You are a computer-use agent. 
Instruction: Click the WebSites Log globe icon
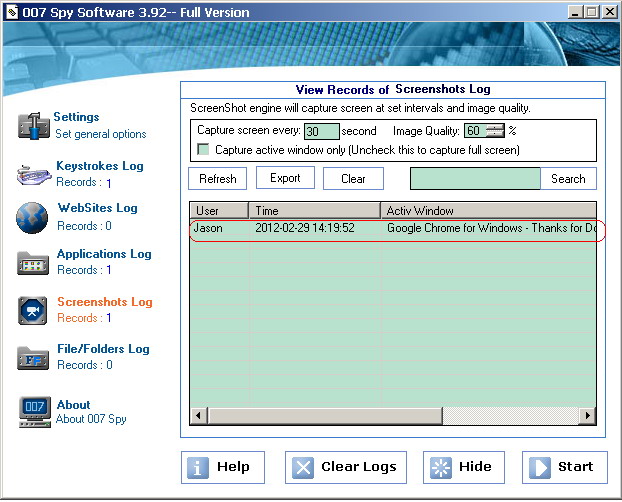[32, 218]
